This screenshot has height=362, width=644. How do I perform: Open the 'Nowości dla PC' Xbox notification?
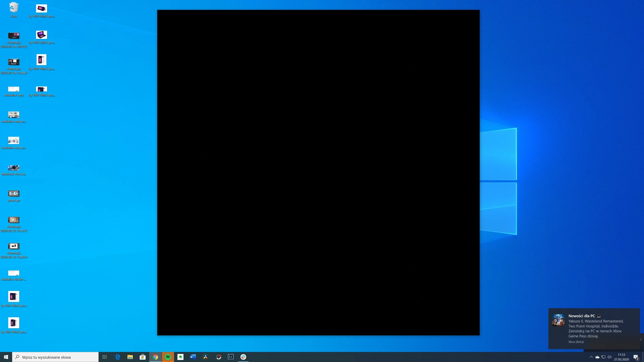(594, 329)
